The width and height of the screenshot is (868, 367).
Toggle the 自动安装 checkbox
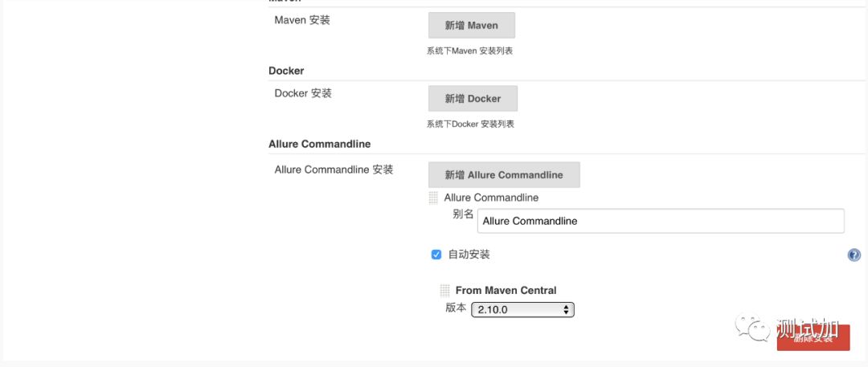436,255
